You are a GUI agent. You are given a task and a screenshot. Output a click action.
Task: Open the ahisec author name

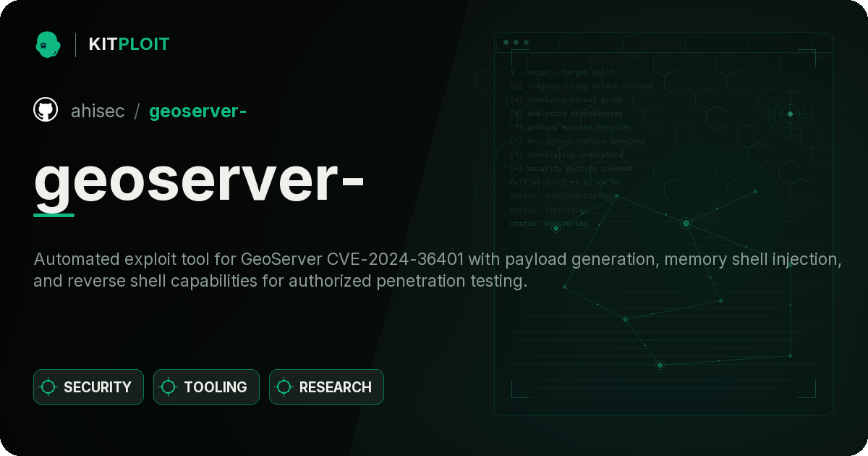pyautogui.click(x=98, y=111)
